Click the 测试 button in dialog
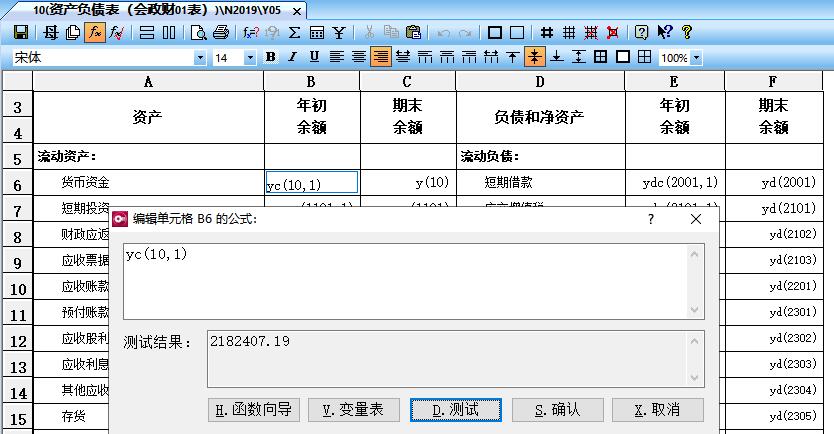Screen dimensions: 834x434 tap(454, 410)
